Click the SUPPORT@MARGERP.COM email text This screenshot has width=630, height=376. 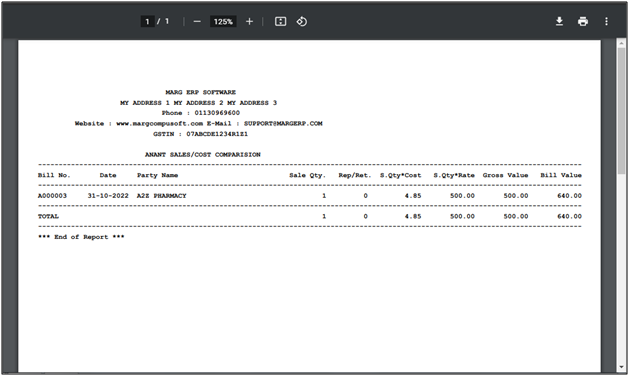point(283,123)
